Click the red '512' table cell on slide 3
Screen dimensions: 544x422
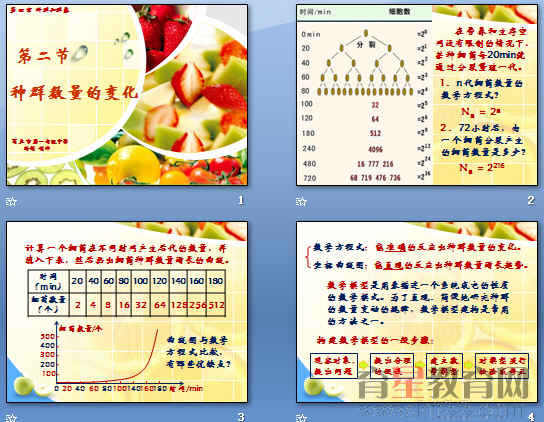(x=216, y=305)
